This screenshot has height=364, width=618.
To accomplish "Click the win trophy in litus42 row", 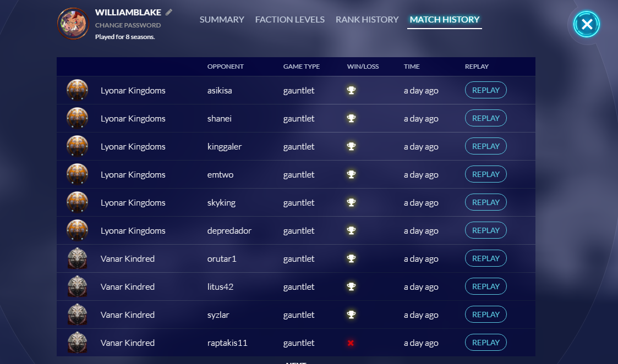I will pos(351,286).
